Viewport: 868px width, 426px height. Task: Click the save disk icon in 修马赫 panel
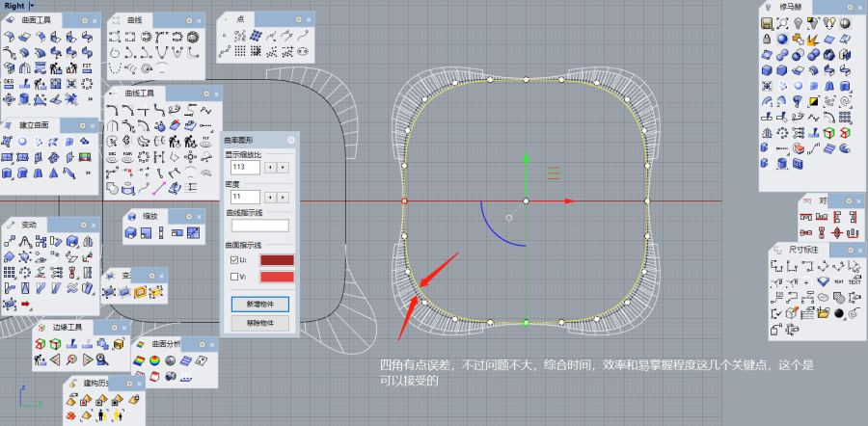coord(767,22)
